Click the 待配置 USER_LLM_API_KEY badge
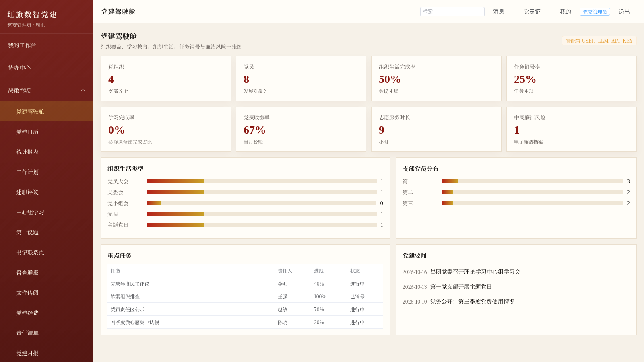 [599, 41]
